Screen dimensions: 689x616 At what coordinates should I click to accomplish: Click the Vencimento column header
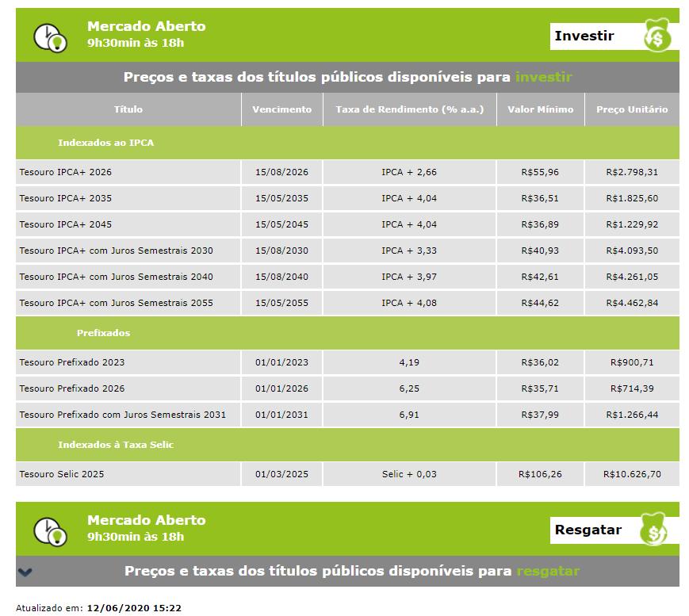pyautogui.click(x=281, y=109)
